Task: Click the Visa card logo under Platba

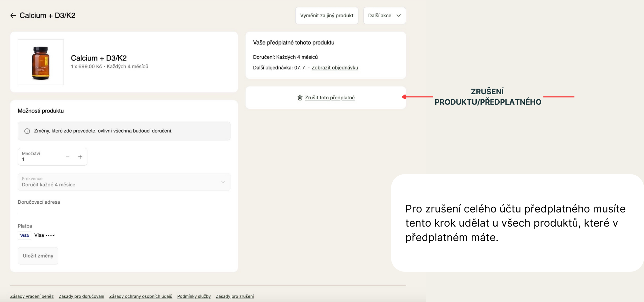Action: [x=25, y=235]
